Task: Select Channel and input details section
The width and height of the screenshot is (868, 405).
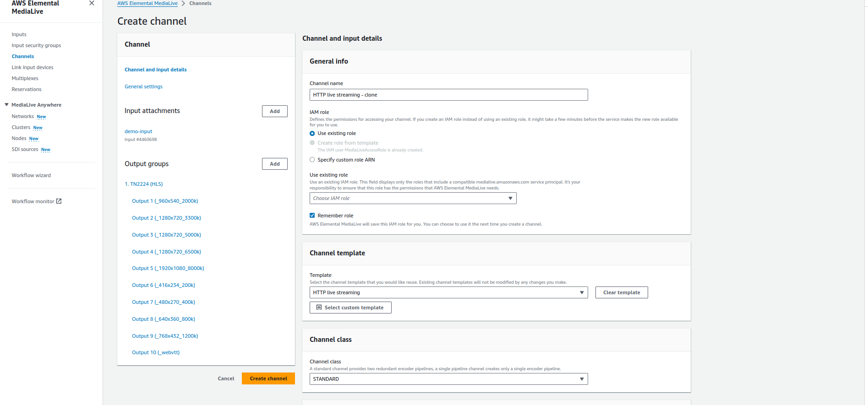Action: (156, 70)
